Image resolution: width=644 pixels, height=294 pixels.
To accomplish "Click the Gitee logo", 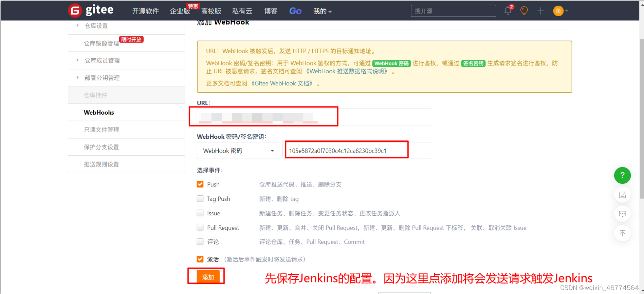I will [91, 11].
